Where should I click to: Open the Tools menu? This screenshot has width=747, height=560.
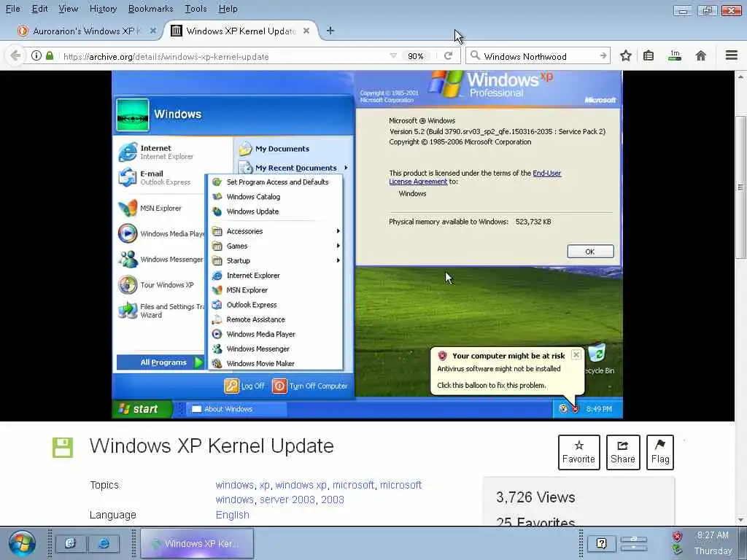(196, 9)
